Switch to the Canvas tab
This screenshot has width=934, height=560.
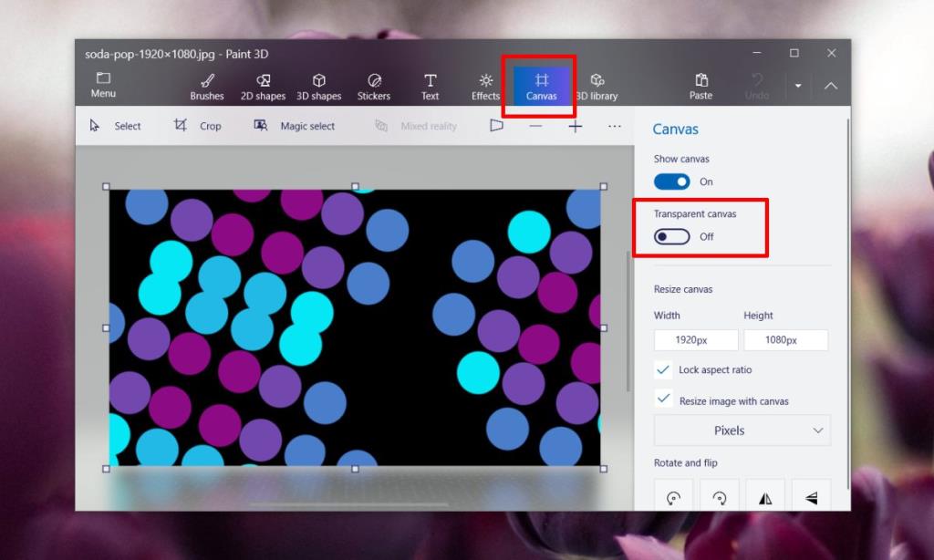(542, 86)
